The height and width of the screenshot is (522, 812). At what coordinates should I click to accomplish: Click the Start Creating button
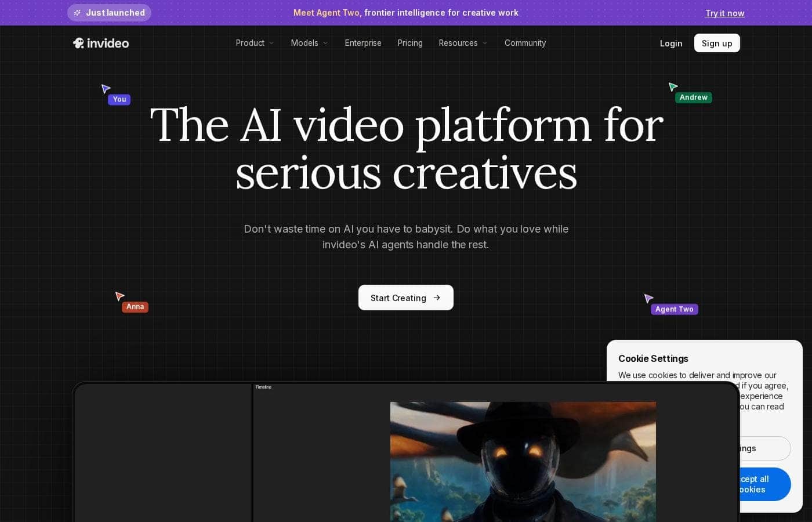pos(406,298)
